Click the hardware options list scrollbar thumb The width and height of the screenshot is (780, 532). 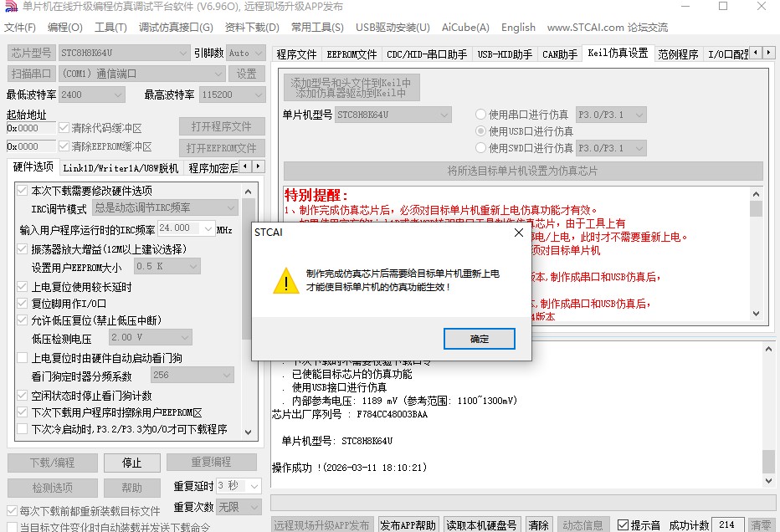tap(247, 269)
